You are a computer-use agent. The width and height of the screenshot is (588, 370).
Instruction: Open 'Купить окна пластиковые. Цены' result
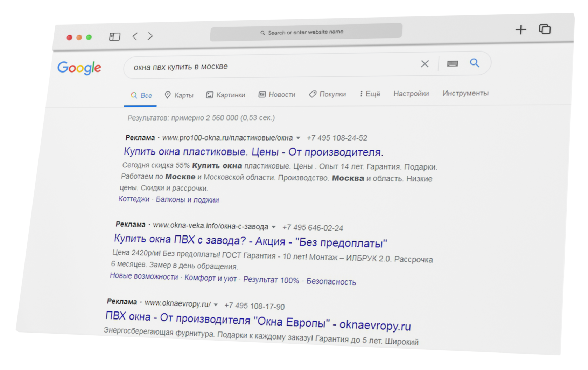coord(254,152)
